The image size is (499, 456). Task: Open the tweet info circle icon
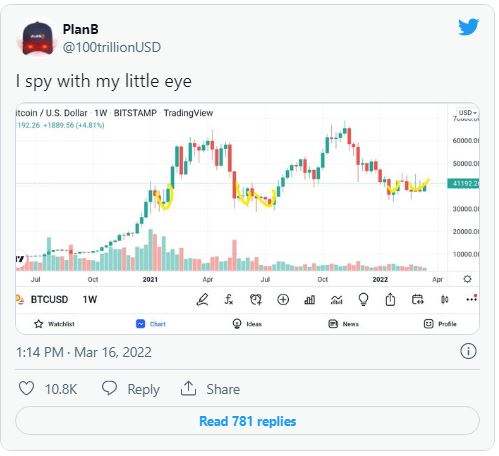point(468,352)
